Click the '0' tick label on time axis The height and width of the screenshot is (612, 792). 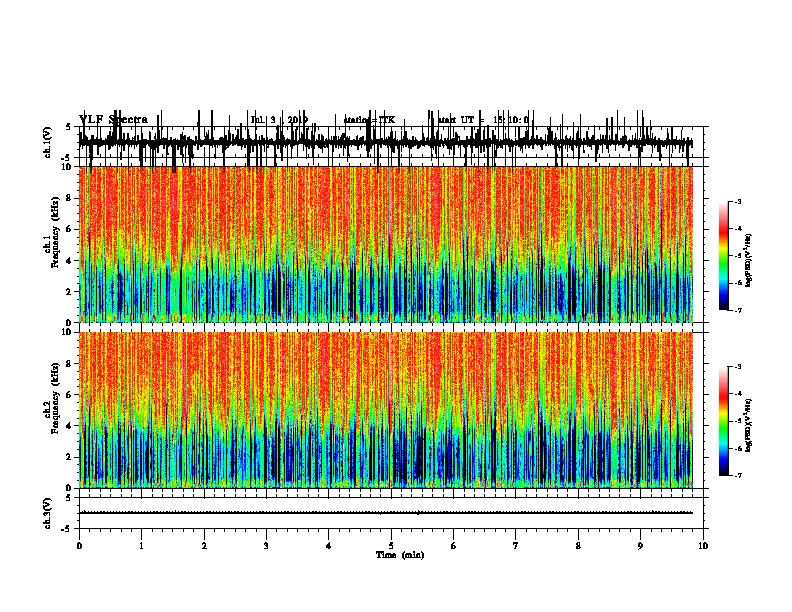[x=79, y=546]
